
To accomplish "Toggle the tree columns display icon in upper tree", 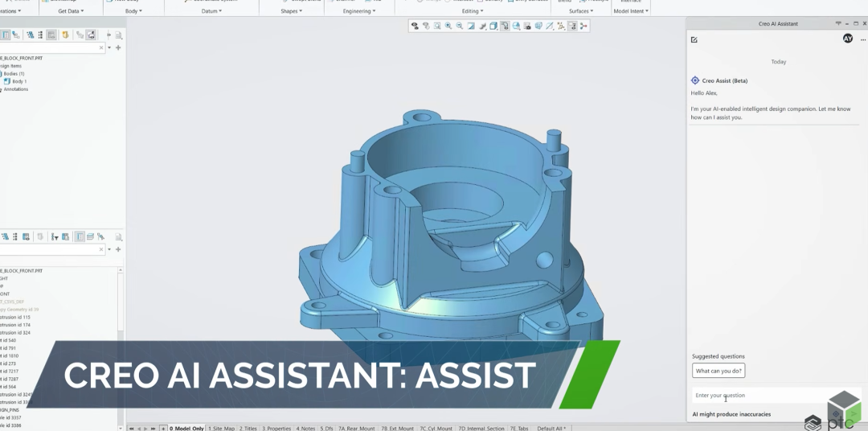I will (x=51, y=35).
